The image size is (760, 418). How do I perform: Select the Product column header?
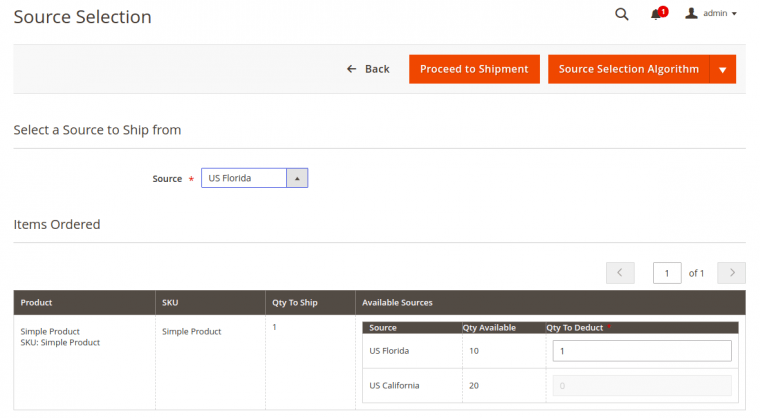pos(84,303)
